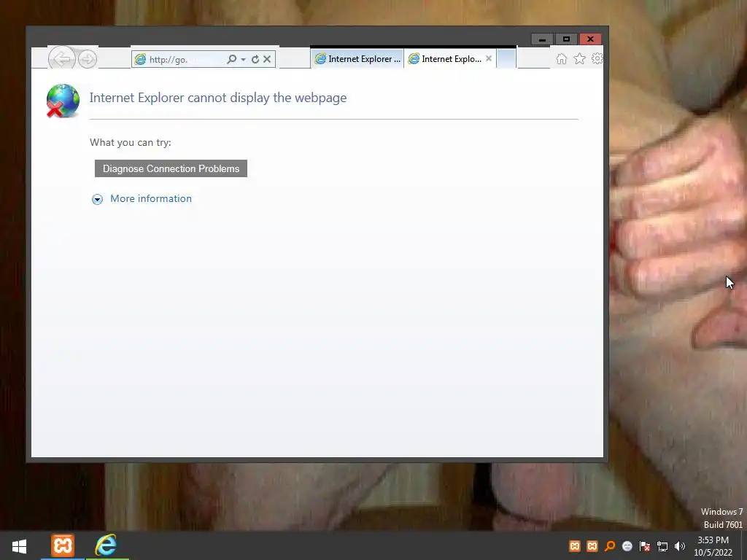Click the IE page icon in address bar
The height and width of the screenshot is (560, 747).
(140, 59)
